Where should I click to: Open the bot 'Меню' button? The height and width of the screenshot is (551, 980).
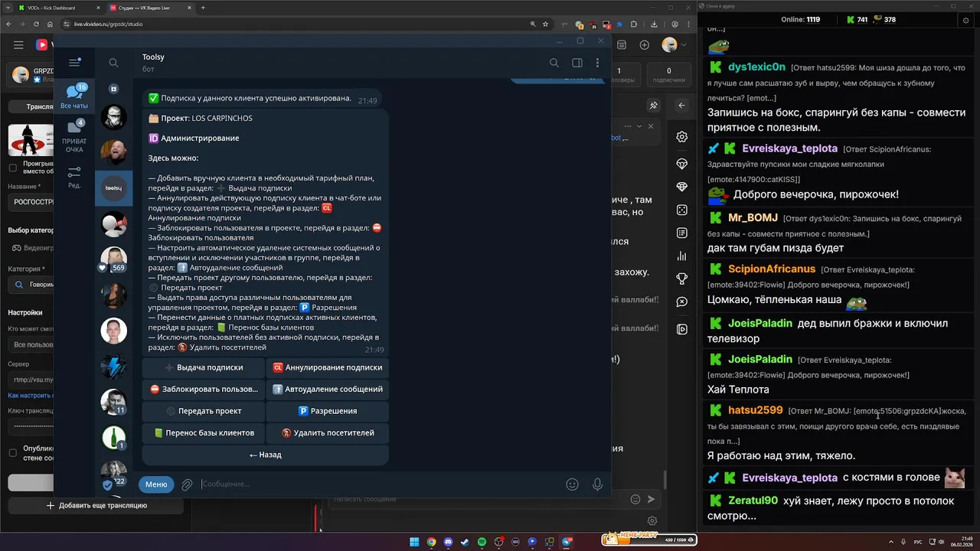(156, 484)
